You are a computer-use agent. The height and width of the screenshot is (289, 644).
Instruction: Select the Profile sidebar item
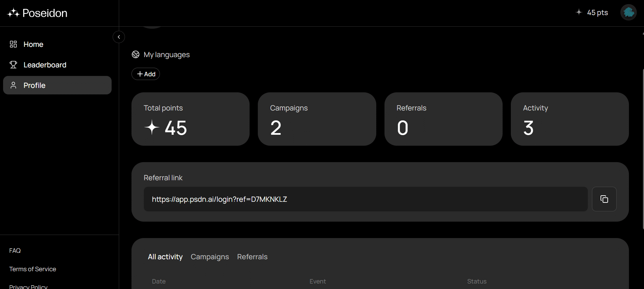pos(57,85)
